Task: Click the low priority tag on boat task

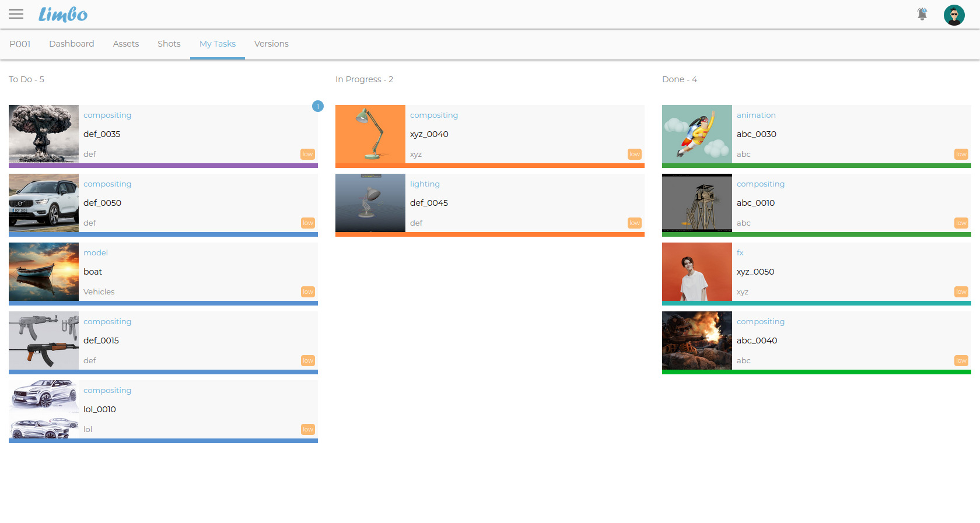Action: [x=307, y=292]
